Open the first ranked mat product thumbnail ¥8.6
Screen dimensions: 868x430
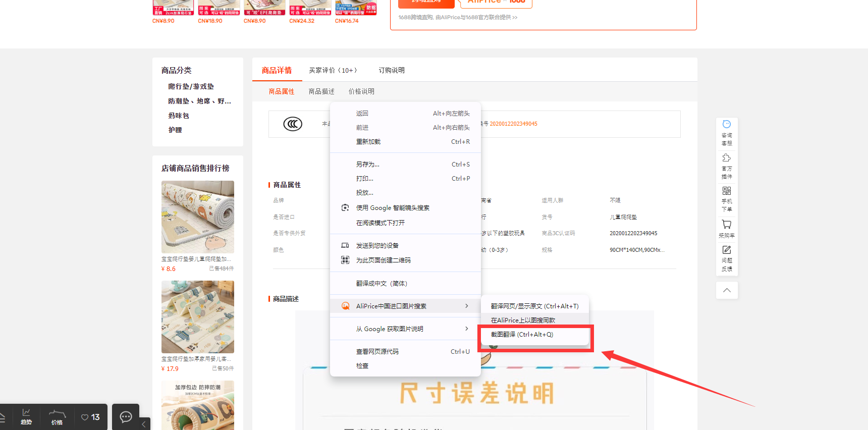(x=198, y=217)
